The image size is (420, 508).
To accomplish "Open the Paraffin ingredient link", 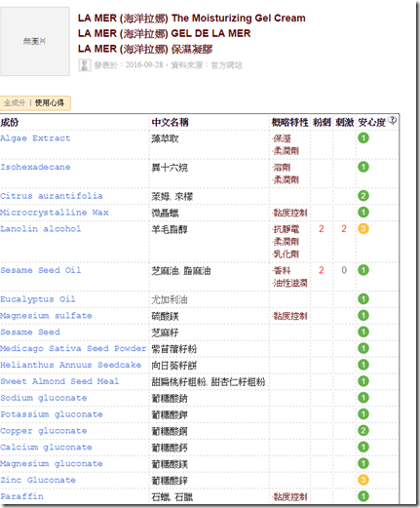I will click(x=21, y=496).
